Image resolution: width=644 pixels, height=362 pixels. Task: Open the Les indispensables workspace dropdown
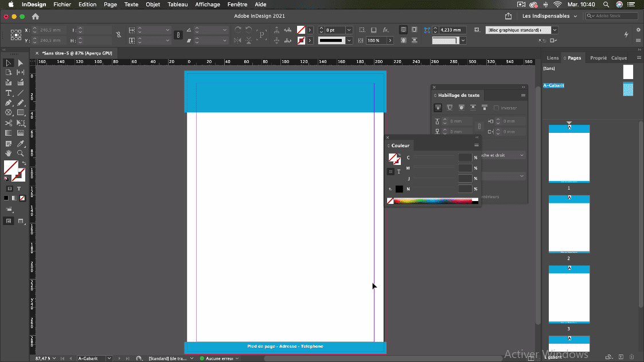coord(550,16)
